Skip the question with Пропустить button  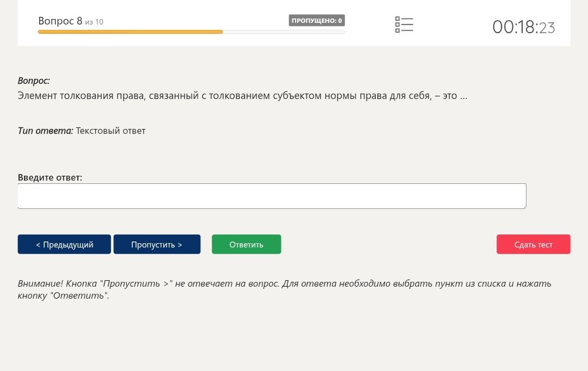(x=157, y=244)
